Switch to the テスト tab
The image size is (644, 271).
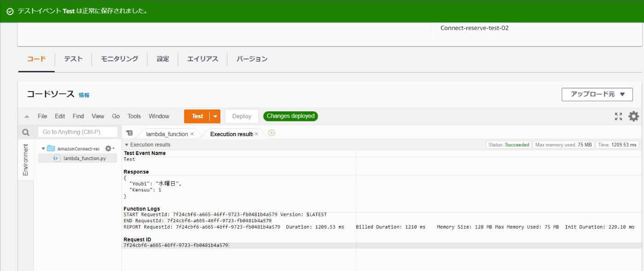point(73,59)
